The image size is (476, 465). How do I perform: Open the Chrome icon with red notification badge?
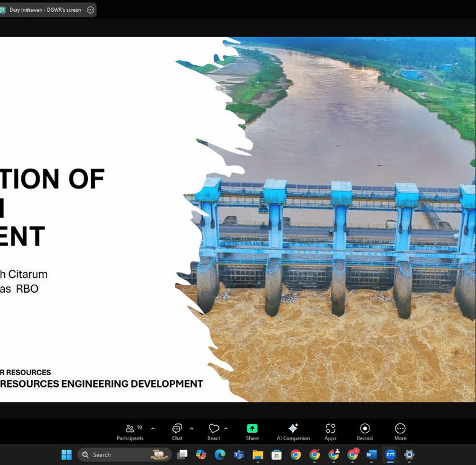click(353, 454)
